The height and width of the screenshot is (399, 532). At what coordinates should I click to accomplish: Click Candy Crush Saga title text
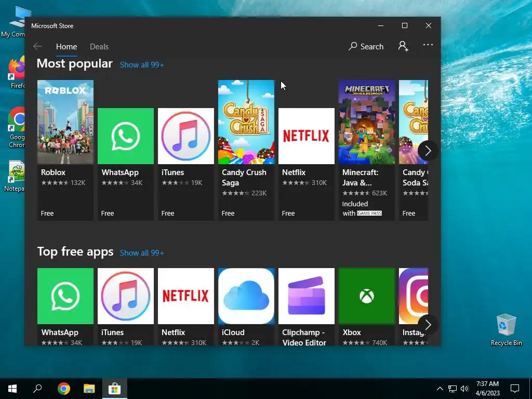pyautogui.click(x=244, y=178)
